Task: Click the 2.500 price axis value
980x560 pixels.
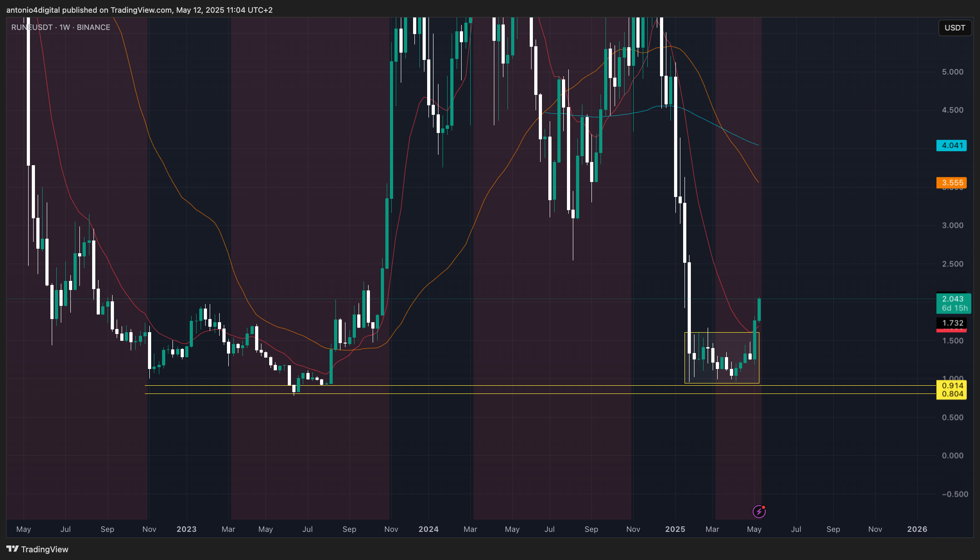Action: 952,264
